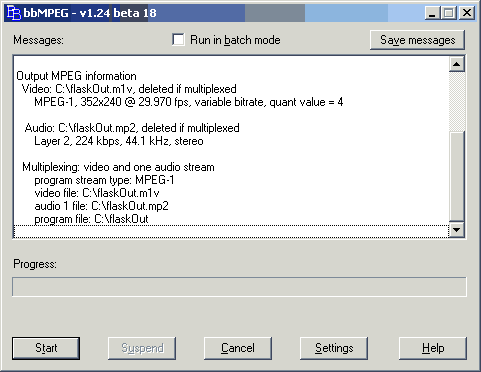Screen dimensions: 481x372
Task: Open the Settings dialog
Action: tap(334, 348)
